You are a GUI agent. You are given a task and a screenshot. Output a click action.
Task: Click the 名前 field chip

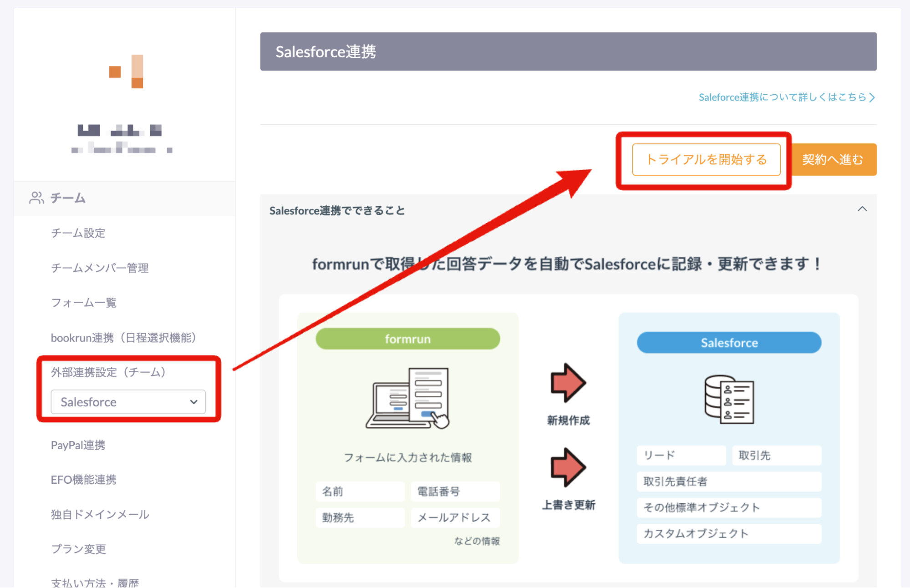pyautogui.click(x=360, y=492)
